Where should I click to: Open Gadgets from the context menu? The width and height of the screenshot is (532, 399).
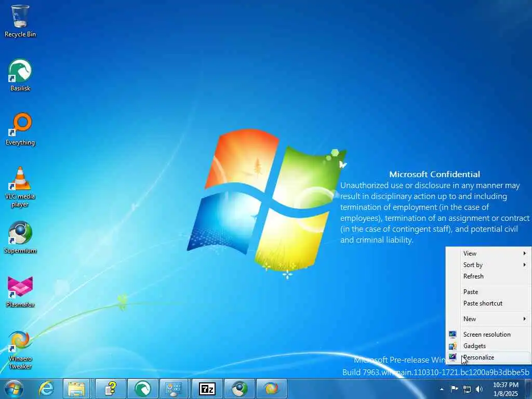[x=488, y=346]
